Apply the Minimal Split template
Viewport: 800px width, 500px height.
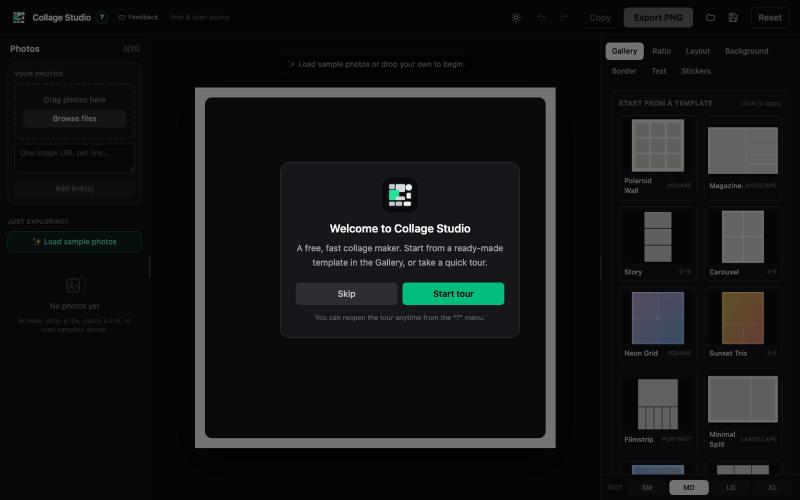743,411
